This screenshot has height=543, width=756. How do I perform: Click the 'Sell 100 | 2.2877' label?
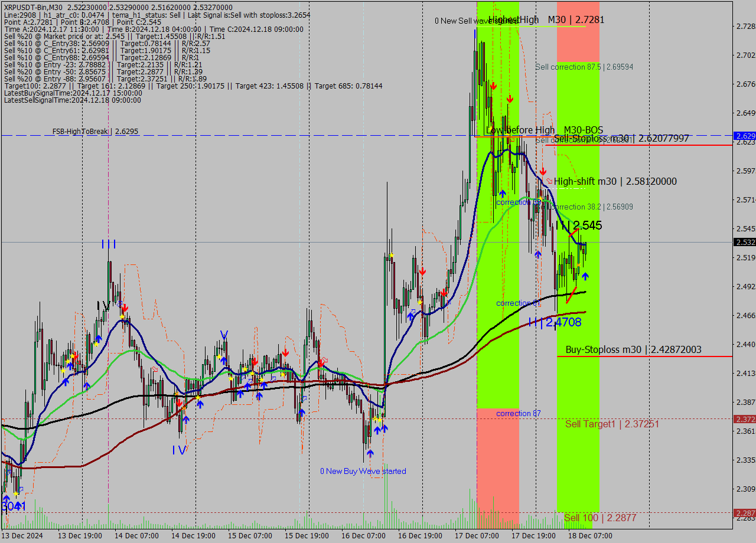point(600,518)
